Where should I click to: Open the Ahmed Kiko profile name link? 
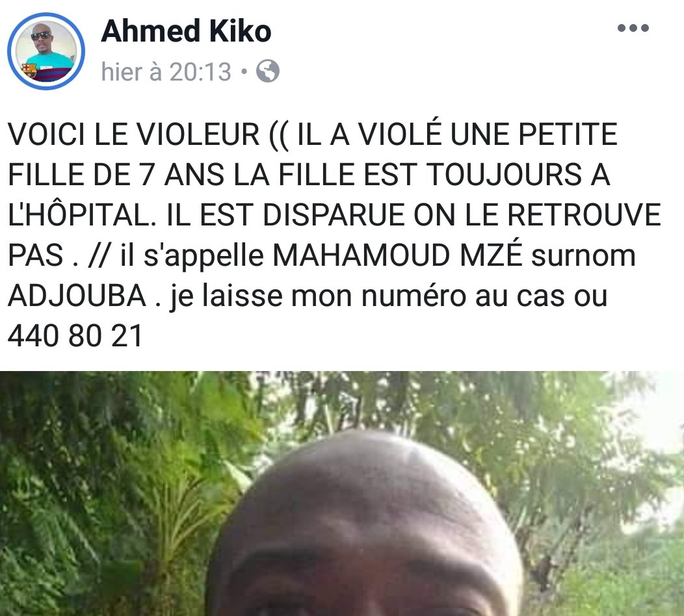tap(186, 31)
